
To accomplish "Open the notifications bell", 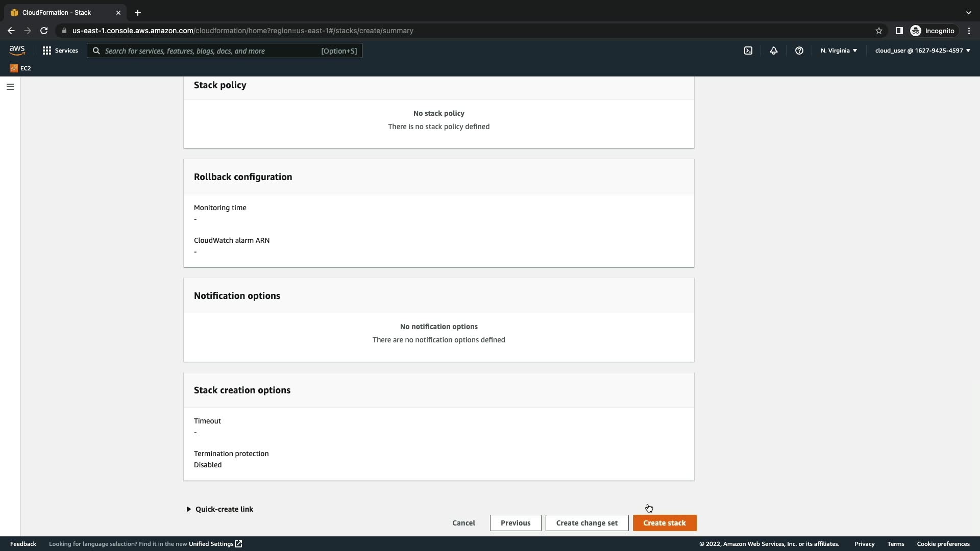I will [774, 51].
